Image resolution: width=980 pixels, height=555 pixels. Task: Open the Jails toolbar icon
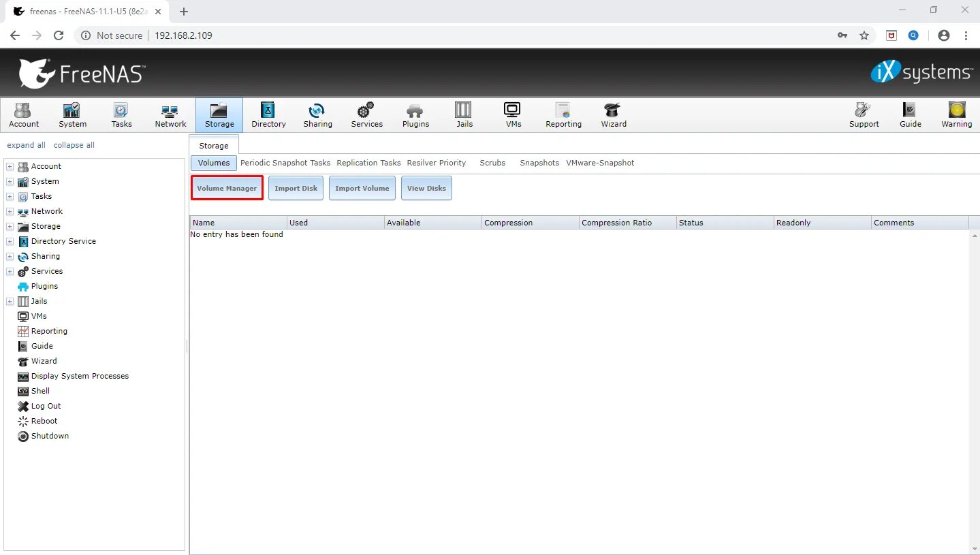464,114
